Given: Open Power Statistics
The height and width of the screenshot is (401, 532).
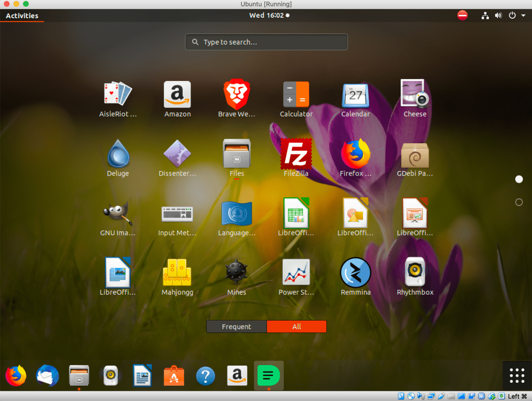Looking at the screenshot, I should 296,277.
